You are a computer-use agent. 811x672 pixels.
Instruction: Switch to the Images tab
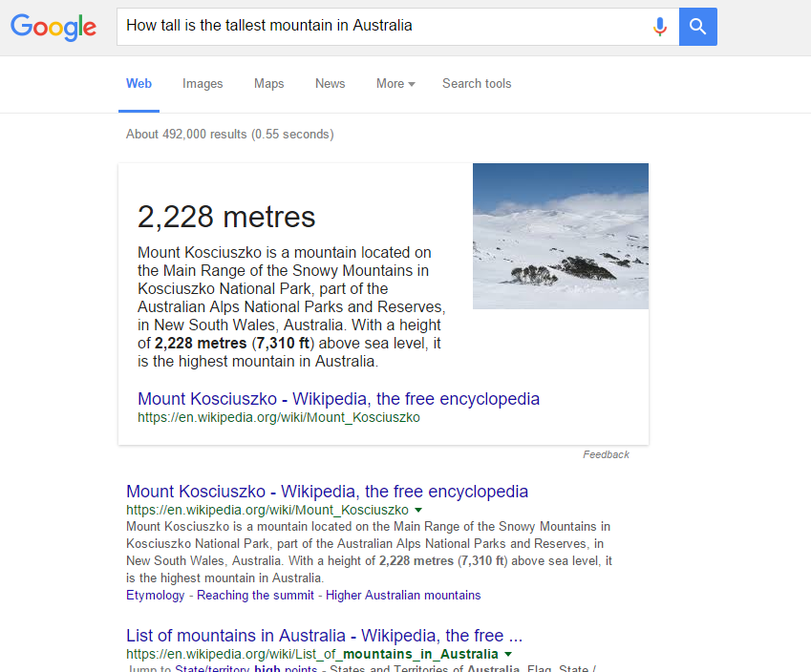point(203,84)
